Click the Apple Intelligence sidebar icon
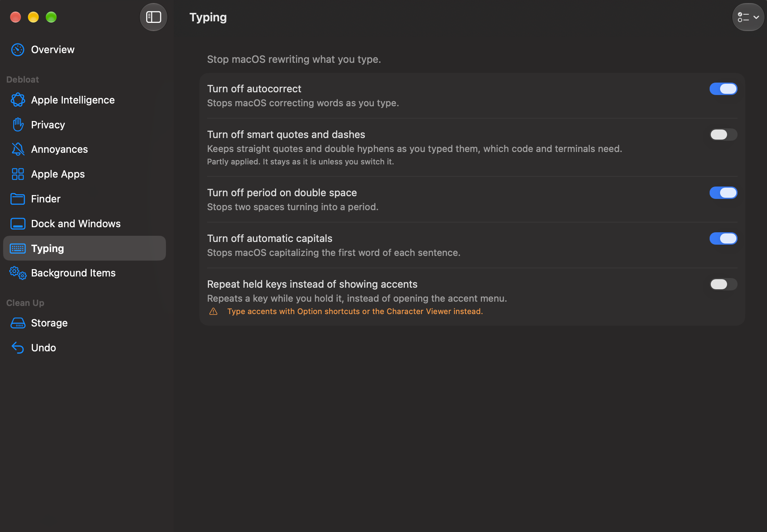The height and width of the screenshot is (532, 767). [18, 100]
